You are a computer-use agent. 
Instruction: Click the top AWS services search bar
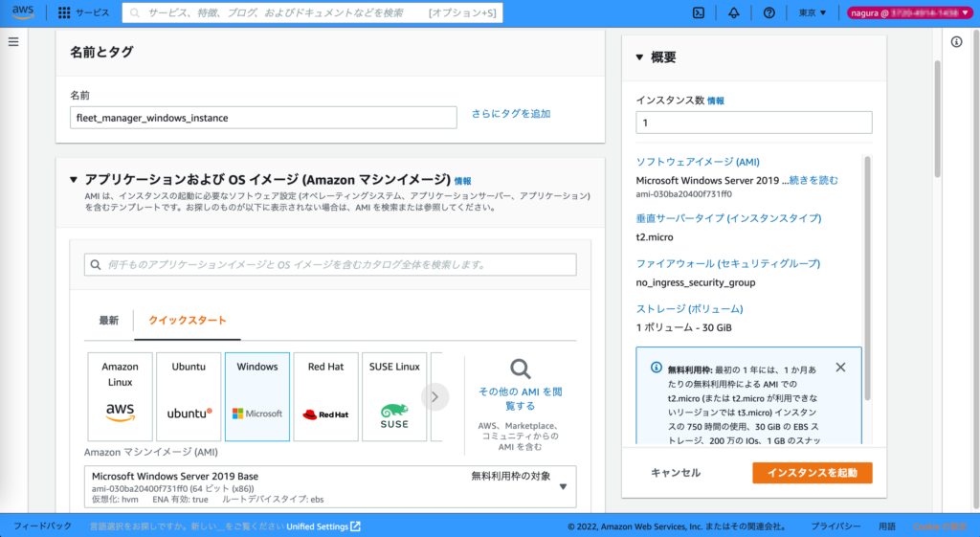click(312, 12)
